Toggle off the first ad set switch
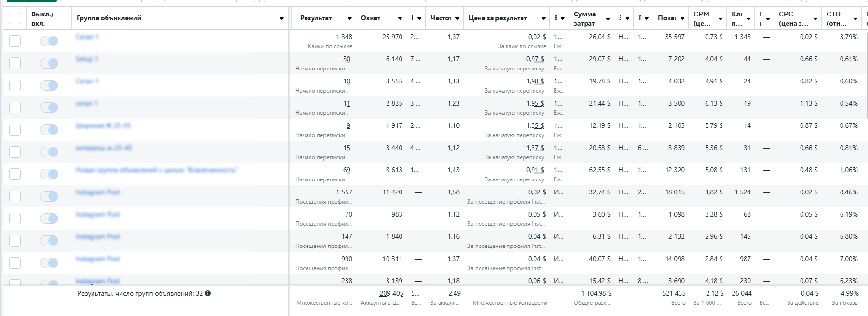Viewport: 868px width, 316px height. [49, 41]
